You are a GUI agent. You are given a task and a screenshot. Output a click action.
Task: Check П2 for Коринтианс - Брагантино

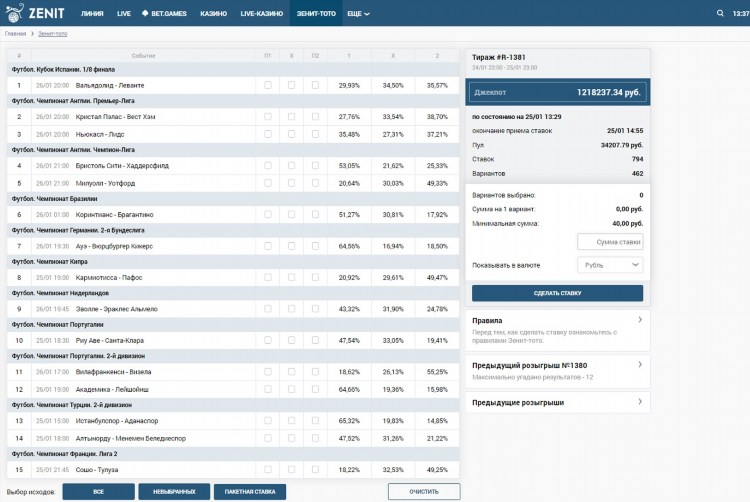[x=315, y=215]
